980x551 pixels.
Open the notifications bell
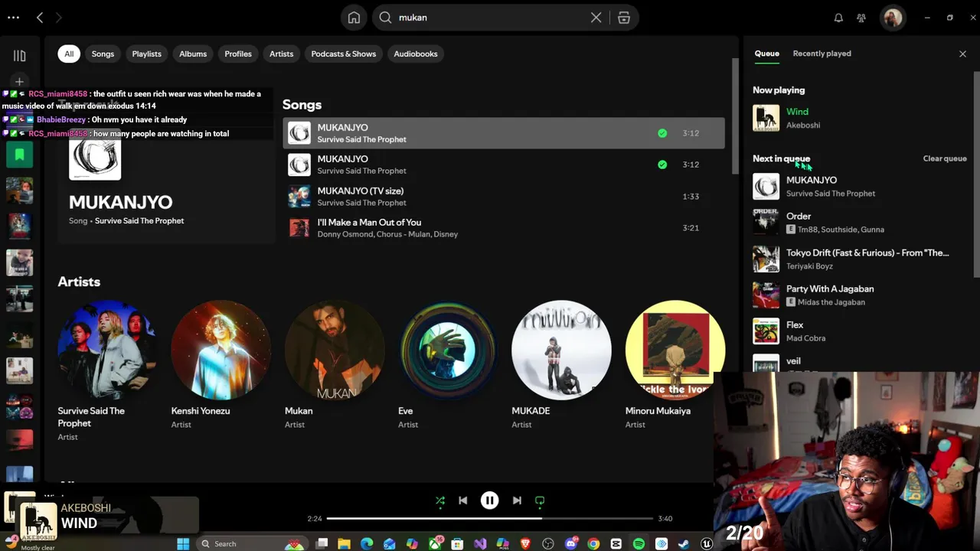coord(838,18)
